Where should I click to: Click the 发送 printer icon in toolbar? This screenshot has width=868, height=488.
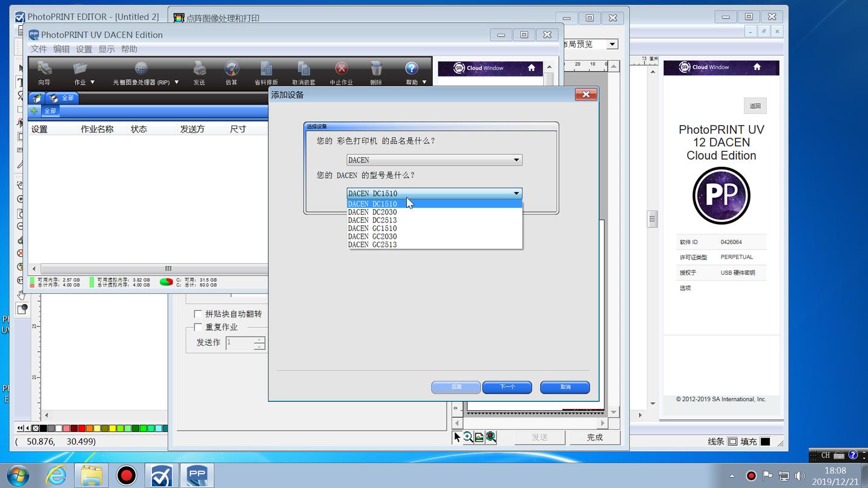[x=200, y=68]
